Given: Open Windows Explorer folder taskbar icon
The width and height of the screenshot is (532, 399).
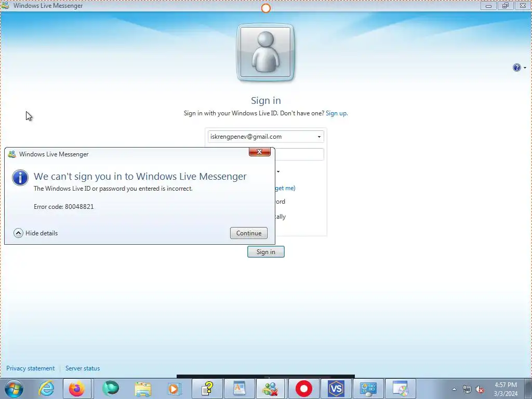Looking at the screenshot, I should 143,389.
